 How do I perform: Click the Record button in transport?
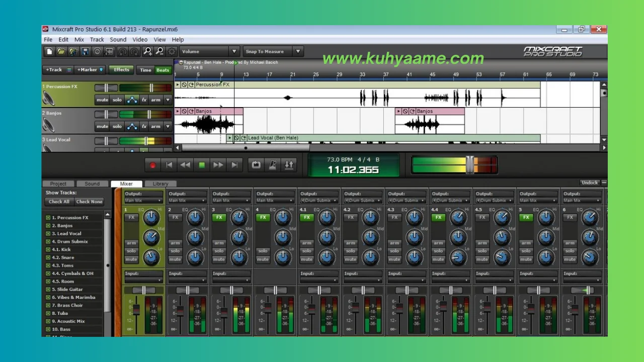click(152, 165)
